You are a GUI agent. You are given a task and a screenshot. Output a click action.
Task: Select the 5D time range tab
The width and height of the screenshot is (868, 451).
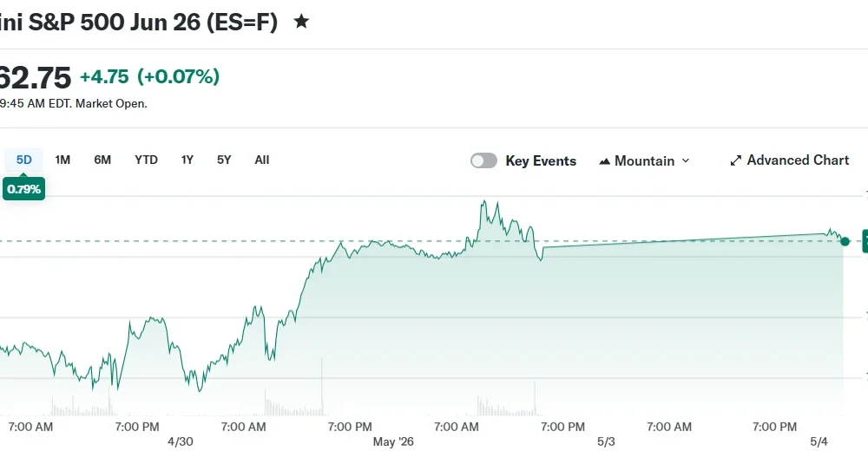pyautogui.click(x=23, y=160)
